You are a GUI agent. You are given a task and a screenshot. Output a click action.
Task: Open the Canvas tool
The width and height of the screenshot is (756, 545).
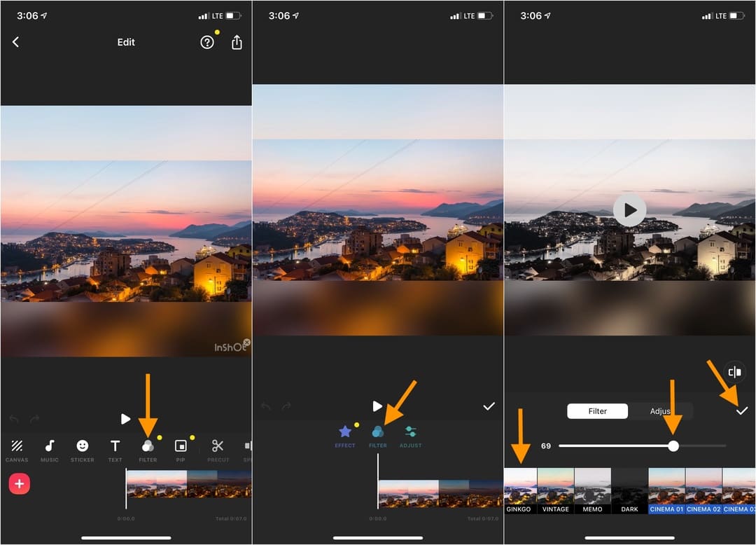click(x=17, y=450)
